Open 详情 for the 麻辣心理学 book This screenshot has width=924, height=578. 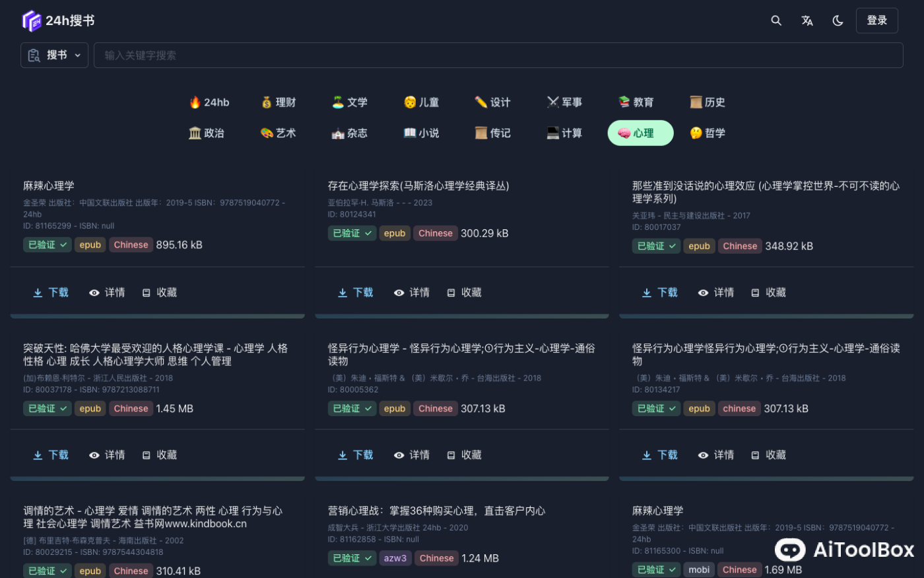click(106, 292)
